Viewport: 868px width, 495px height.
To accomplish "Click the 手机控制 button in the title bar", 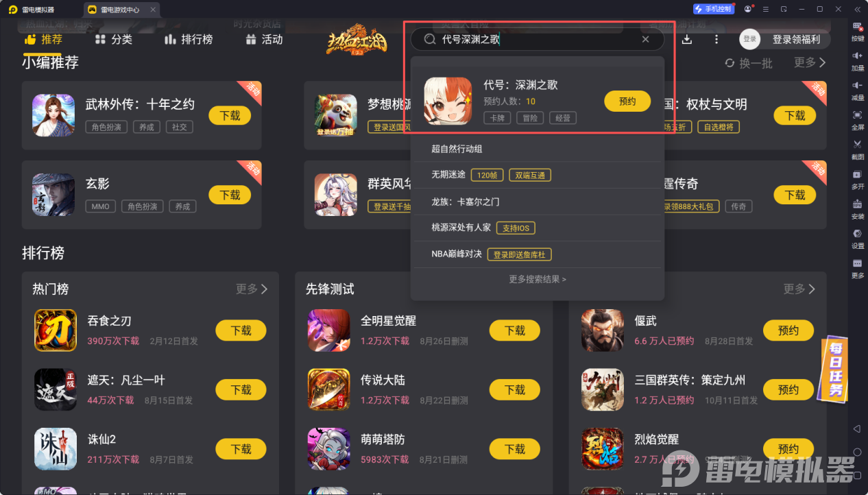I will (713, 10).
